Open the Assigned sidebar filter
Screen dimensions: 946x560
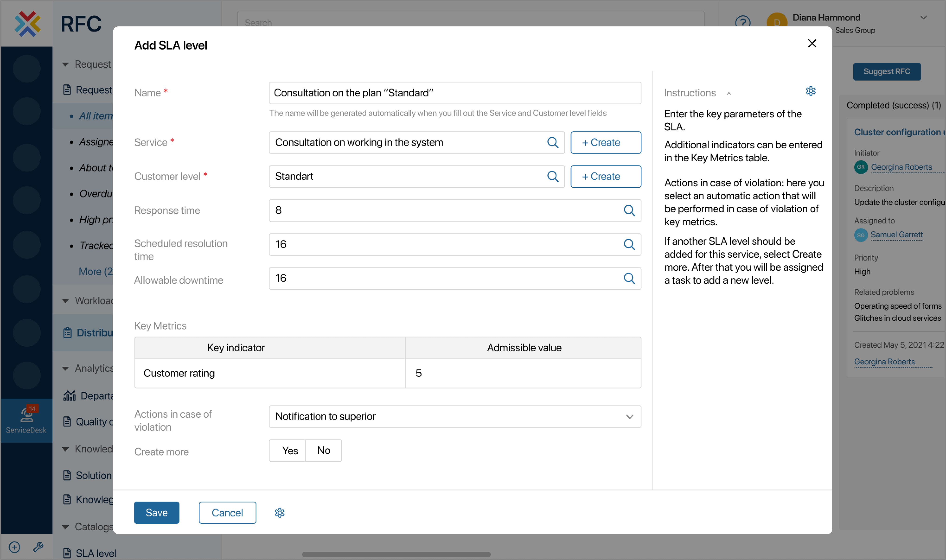[96, 142]
